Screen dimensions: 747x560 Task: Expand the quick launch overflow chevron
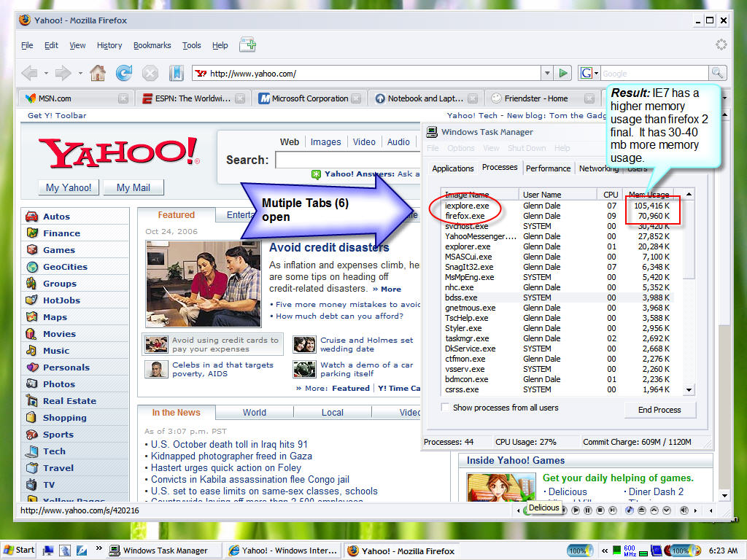coord(98,548)
